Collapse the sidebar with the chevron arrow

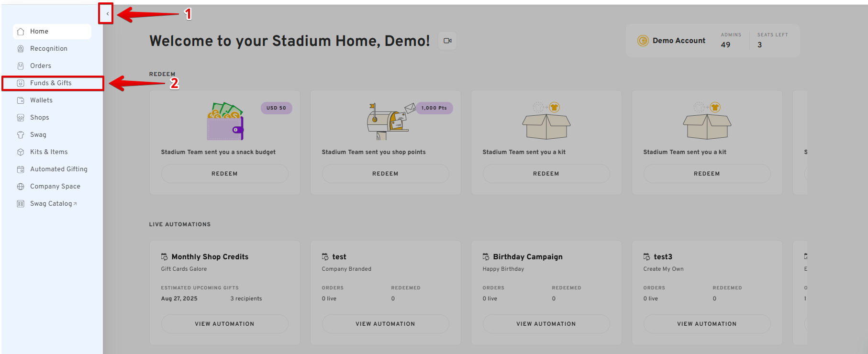pos(107,14)
